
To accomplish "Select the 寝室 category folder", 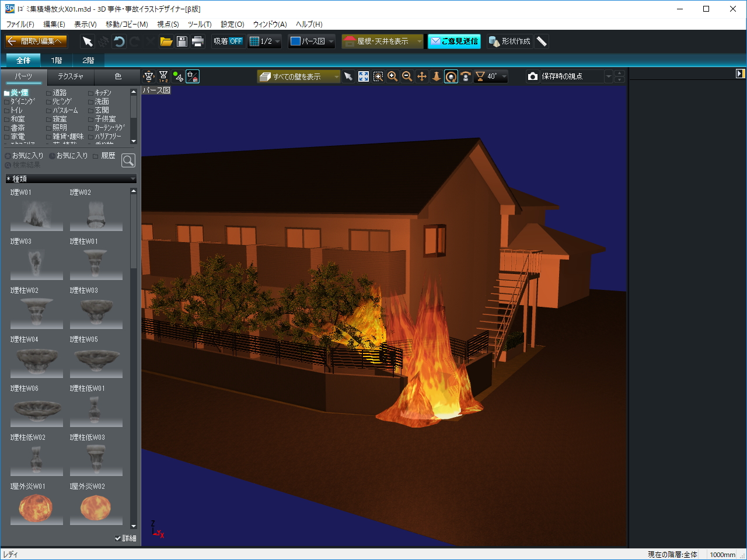I will click(x=56, y=119).
